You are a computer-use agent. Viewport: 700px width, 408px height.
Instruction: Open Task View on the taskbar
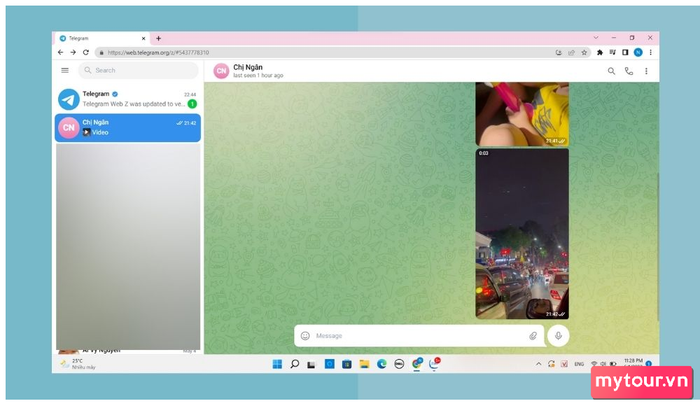click(312, 364)
